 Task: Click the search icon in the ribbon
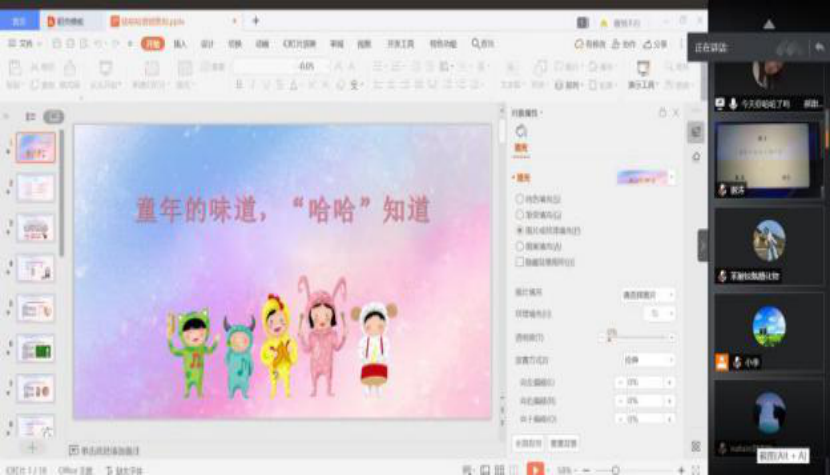475,44
